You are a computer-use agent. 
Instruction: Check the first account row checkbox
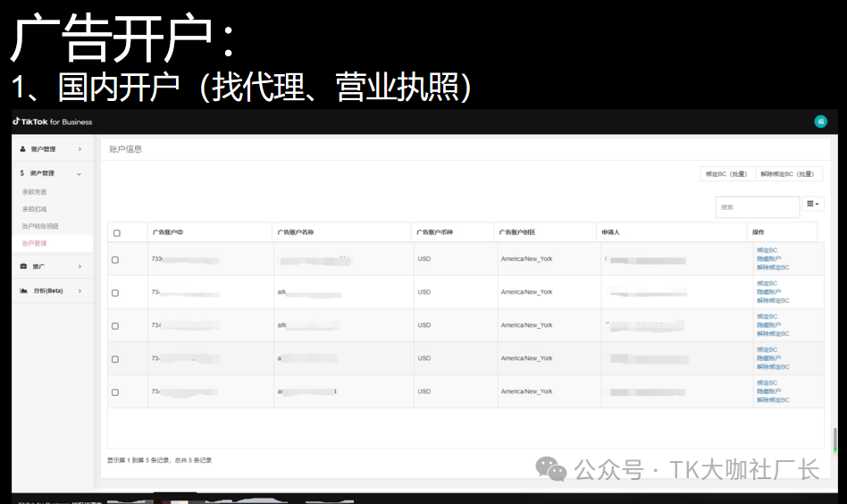pos(115,260)
